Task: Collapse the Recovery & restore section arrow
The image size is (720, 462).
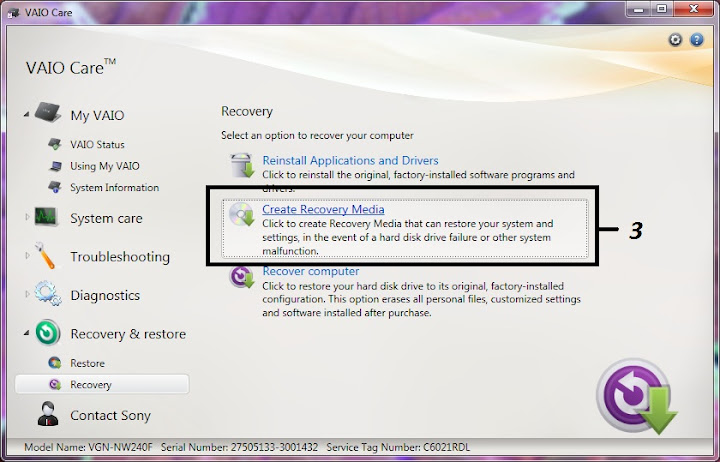Action: coord(27,333)
